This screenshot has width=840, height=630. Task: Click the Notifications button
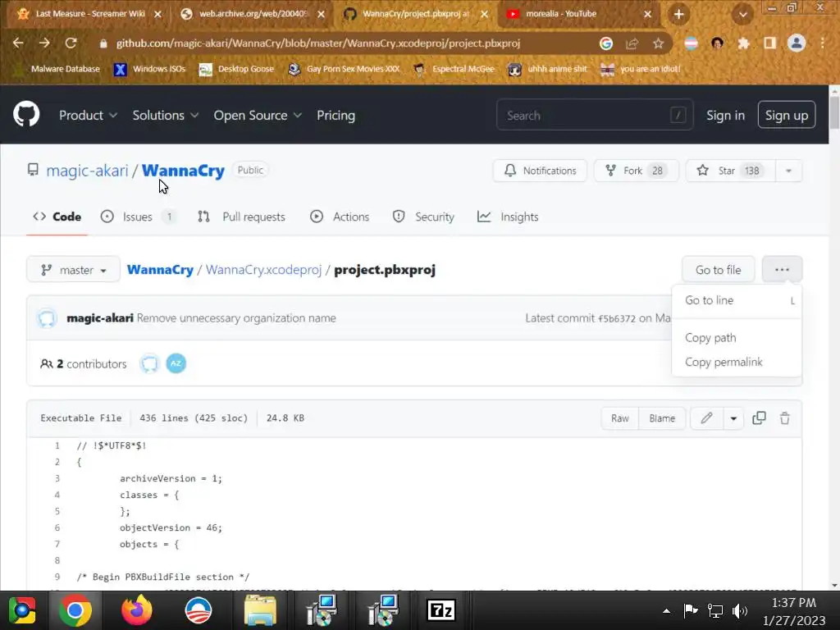tap(540, 171)
